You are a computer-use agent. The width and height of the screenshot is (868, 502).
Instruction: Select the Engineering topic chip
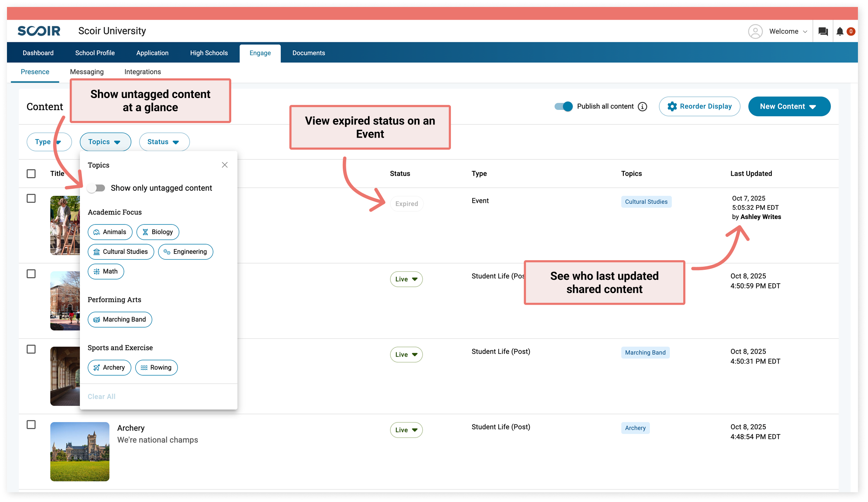(x=186, y=252)
